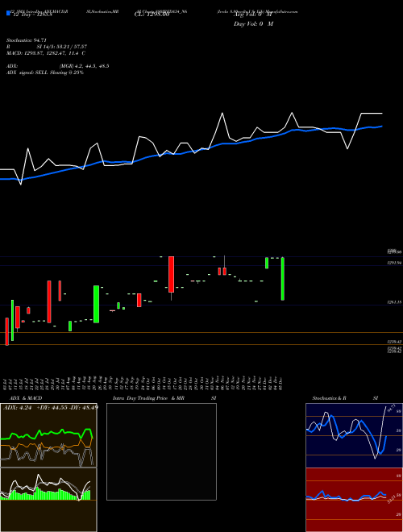Select the 'Stochastics: 94.71' reading
Viewport: 403px width, 532px height.
(26, 40)
